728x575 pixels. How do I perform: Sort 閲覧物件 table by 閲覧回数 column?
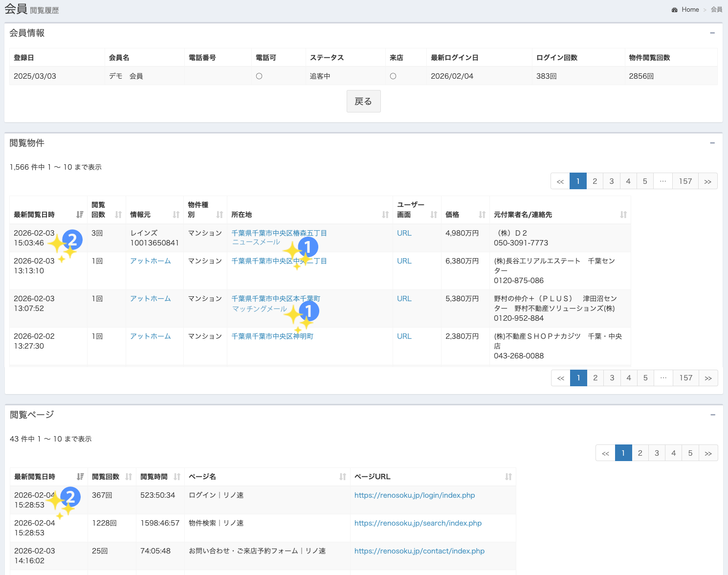[x=118, y=215]
